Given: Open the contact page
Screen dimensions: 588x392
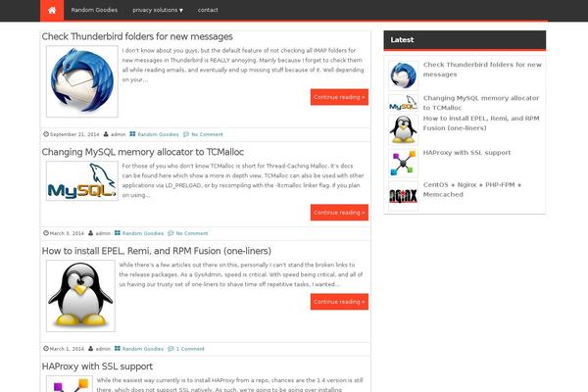Looking at the screenshot, I should (x=208, y=10).
